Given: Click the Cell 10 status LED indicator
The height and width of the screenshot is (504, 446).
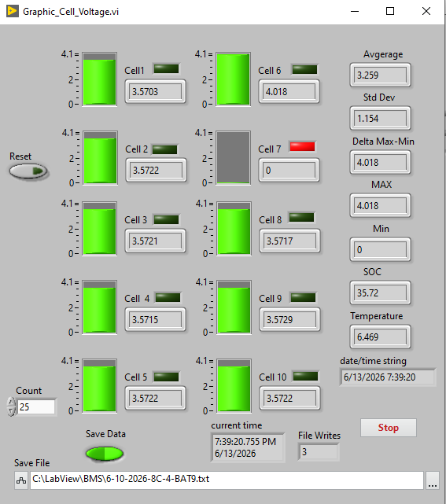Looking at the screenshot, I should [305, 376].
